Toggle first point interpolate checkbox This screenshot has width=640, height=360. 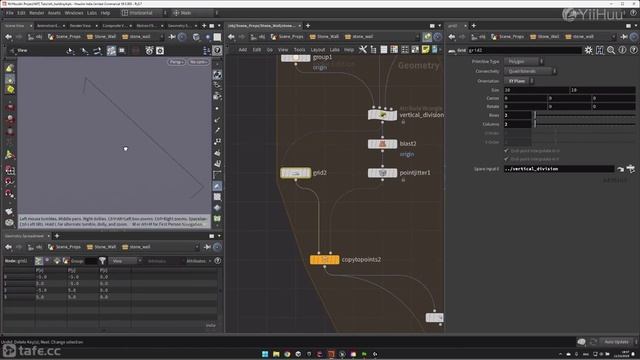point(507,151)
